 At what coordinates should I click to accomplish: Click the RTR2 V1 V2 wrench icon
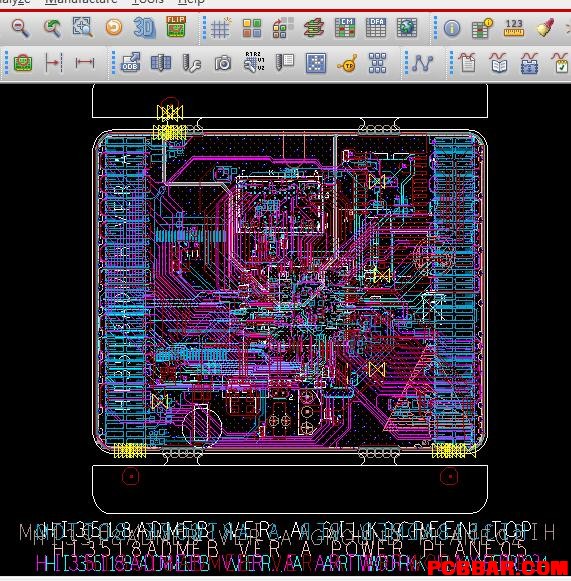point(254,62)
